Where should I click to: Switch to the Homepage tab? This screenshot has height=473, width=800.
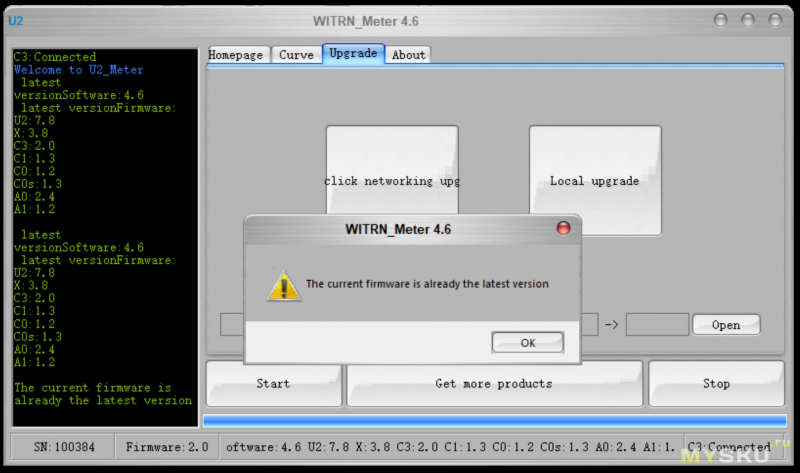pyautogui.click(x=236, y=55)
